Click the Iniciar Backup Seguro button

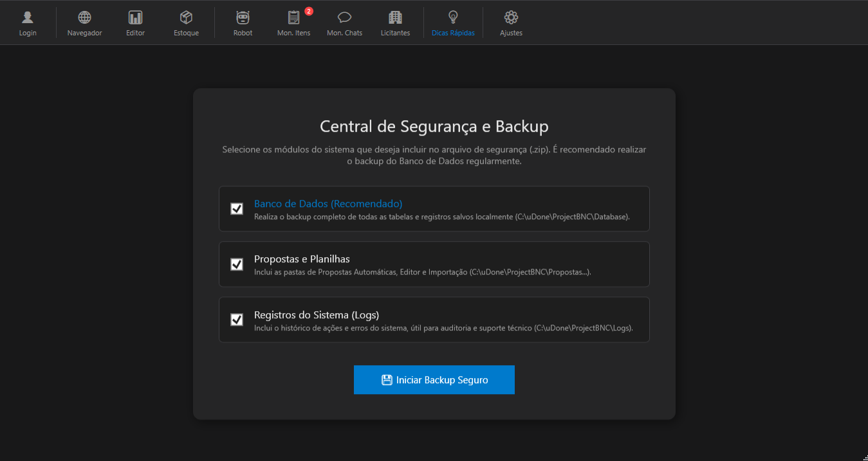click(434, 380)
